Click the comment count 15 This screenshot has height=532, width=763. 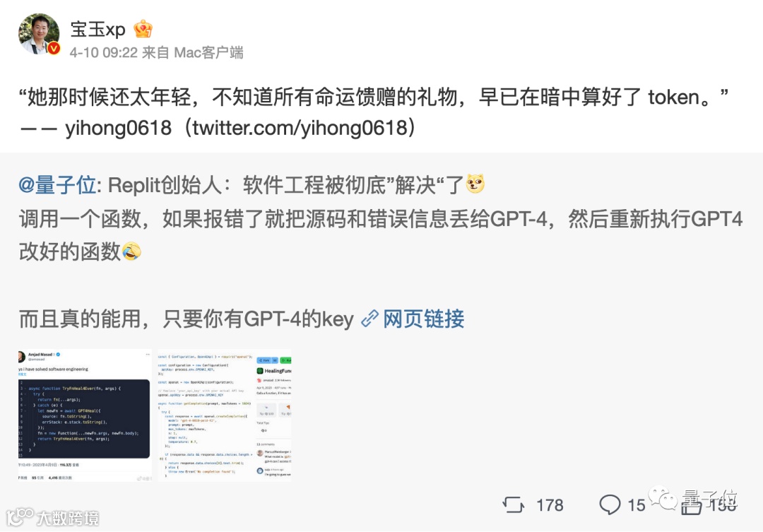(x=636, y=505)
